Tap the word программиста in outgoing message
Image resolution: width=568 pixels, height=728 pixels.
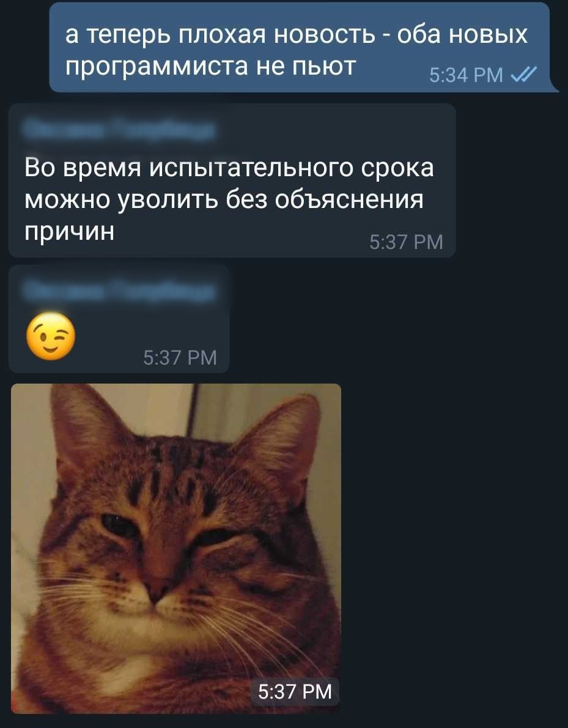coord(158,67)
